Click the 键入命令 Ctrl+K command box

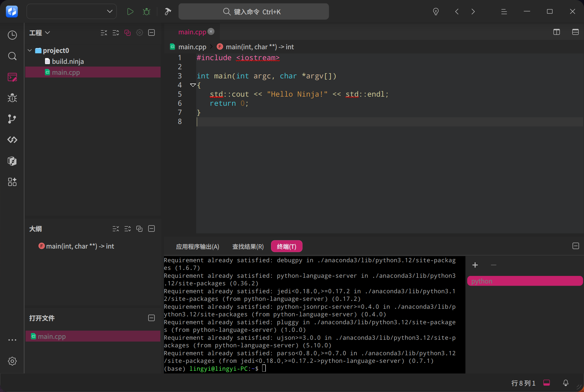pos(254,12)
